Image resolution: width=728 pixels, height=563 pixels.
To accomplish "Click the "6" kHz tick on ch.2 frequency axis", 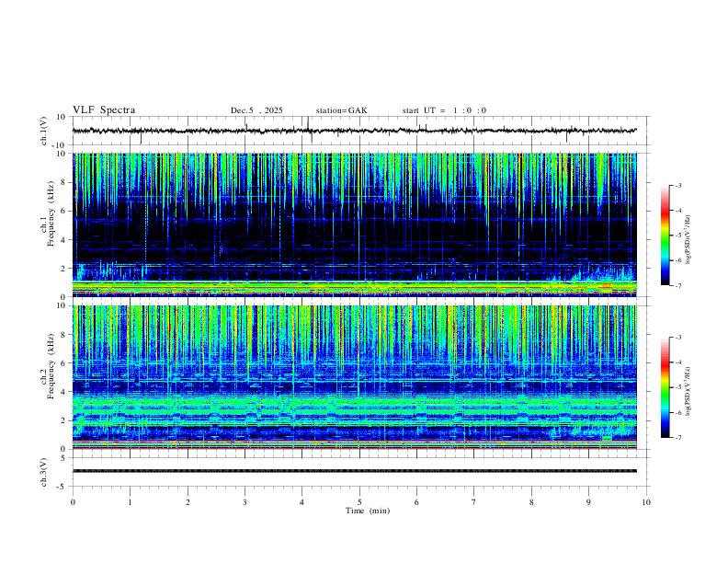I will coord(63,362).
